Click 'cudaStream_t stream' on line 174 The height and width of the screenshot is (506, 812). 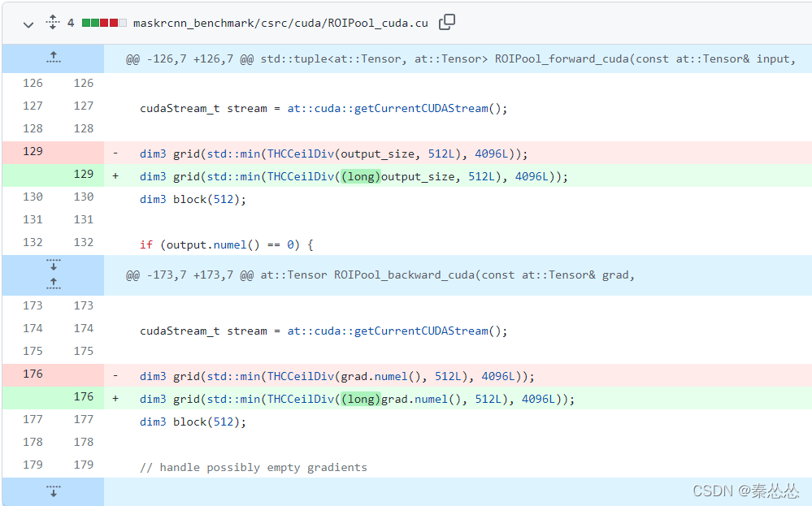coord(203,331)
